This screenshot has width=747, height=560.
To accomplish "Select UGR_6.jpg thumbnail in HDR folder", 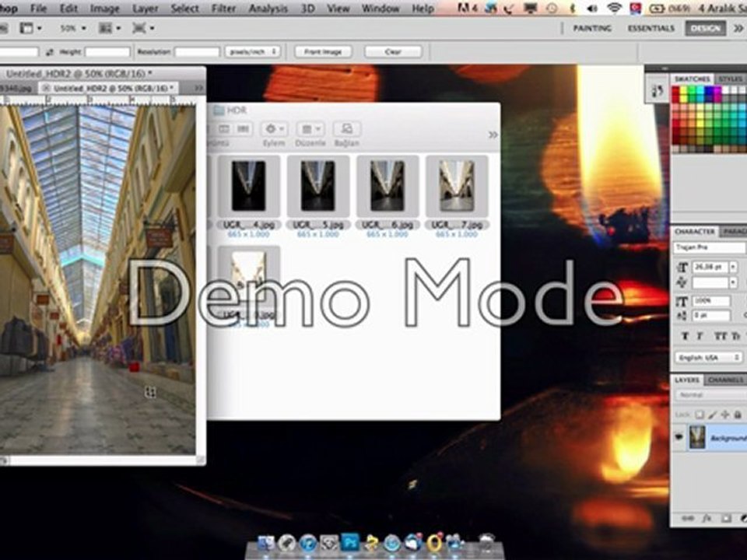I will [388, 186].
